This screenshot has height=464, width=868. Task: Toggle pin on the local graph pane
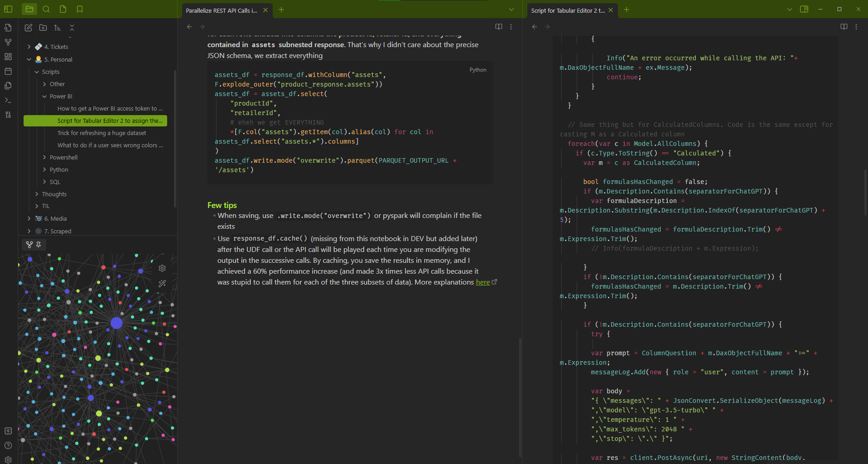tap(39, 245)
